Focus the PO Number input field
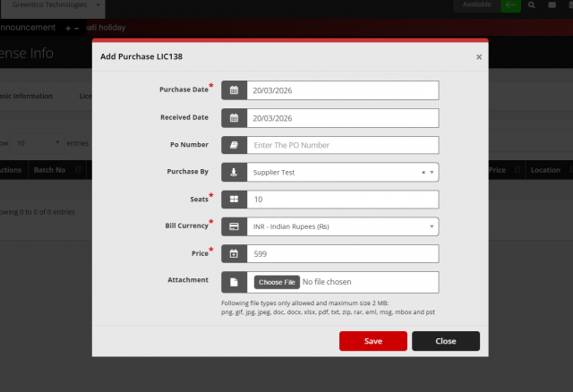Viewport: 573px width, 392px height. click(x=343, y=145)
